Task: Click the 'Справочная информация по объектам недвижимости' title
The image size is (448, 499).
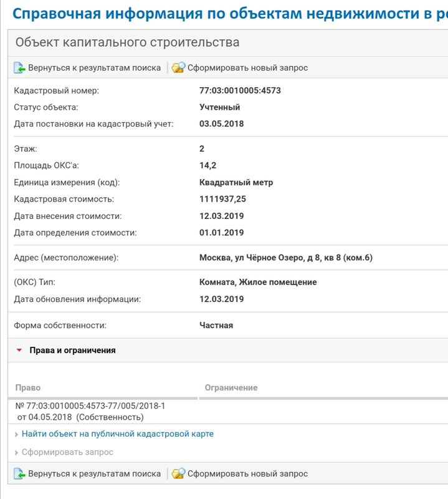Action: (x=230, y=13)
